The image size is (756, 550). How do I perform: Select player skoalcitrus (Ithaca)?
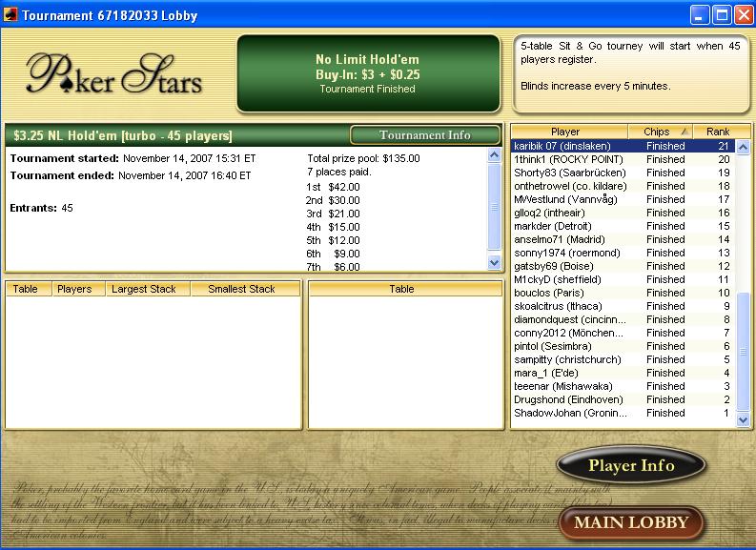623,306
